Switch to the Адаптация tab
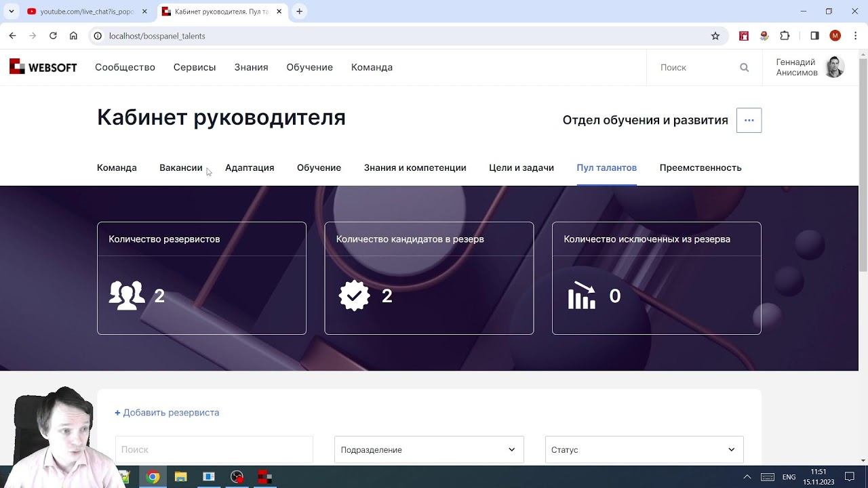Image resolution: width=868 pixels, height=488 pixels. coord(250,167)
